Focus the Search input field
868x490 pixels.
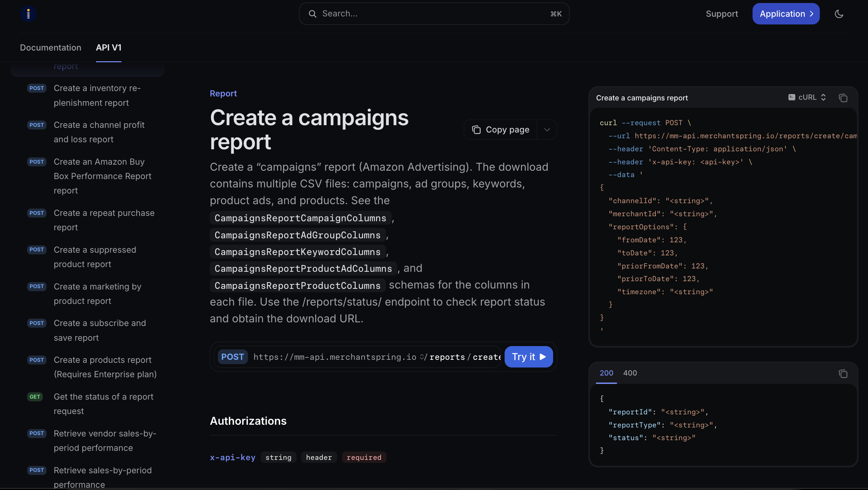tap(434, 14)
